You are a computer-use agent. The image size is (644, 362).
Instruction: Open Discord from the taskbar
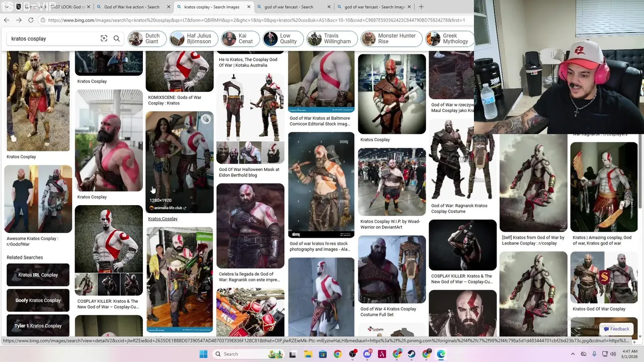point(367,354)
